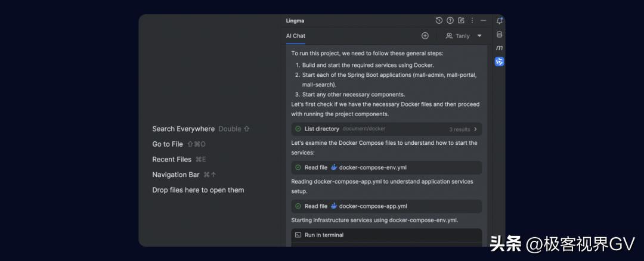The image size is (644, 261).
Task: Toggle the blue Lingma sidebar icon
Action: [x=499, y=61]
